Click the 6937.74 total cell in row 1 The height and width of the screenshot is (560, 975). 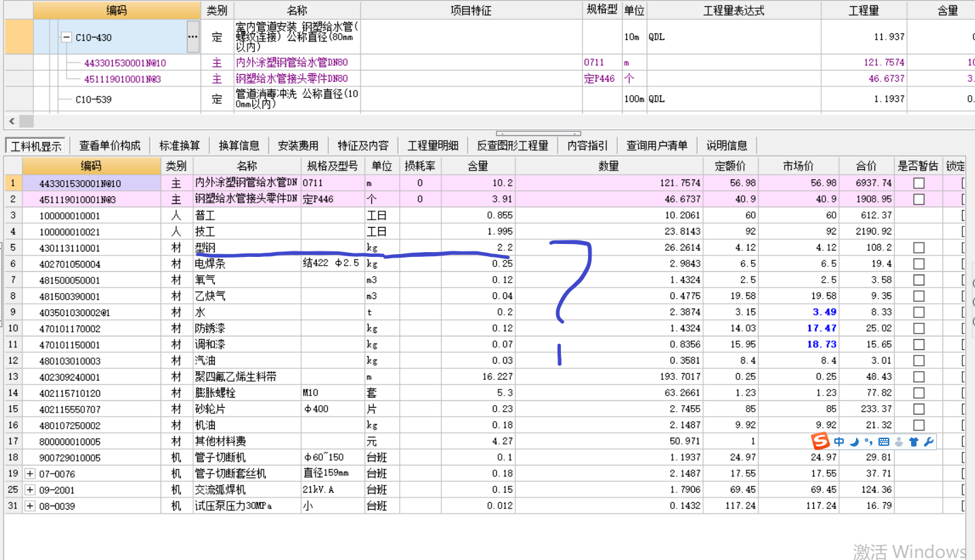tap(867, 183)
